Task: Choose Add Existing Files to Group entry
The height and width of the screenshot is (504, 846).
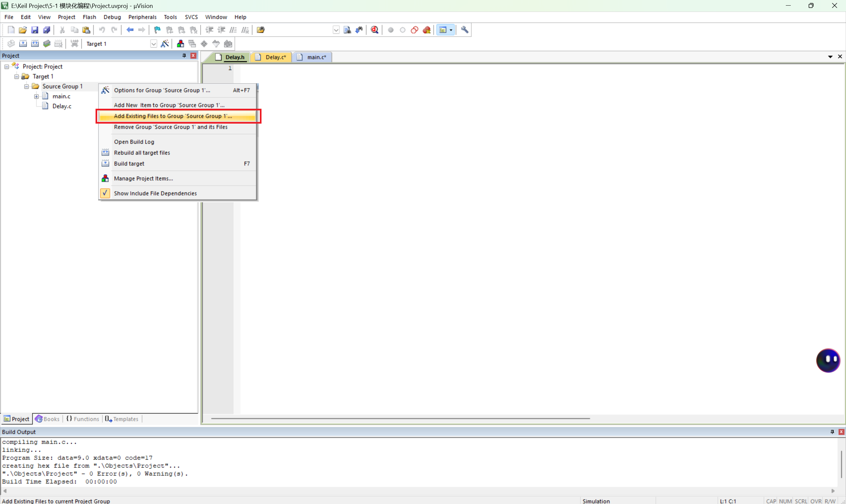Action: tap(173, 116)
